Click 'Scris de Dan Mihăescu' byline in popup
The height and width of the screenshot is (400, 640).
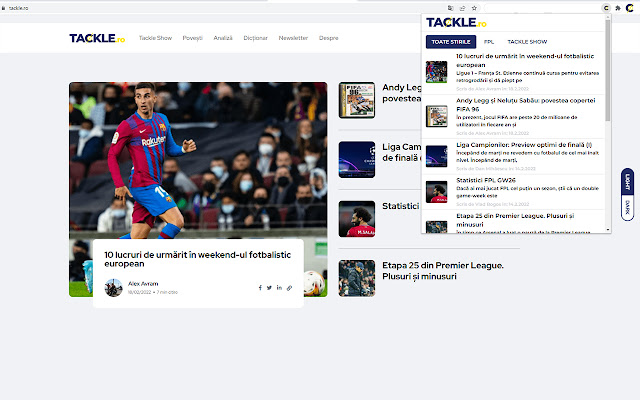point(496,169)
